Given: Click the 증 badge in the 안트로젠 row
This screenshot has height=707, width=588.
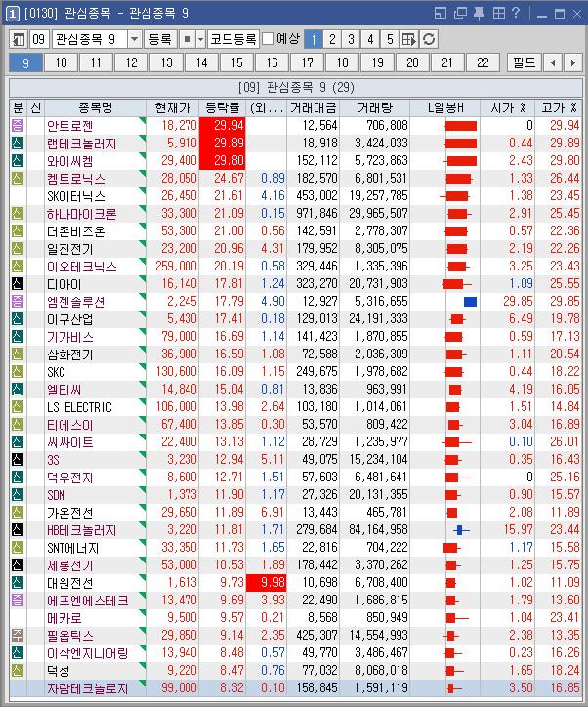Looking at the screenshot, I should pyautogui.click(x=18, y=125).
